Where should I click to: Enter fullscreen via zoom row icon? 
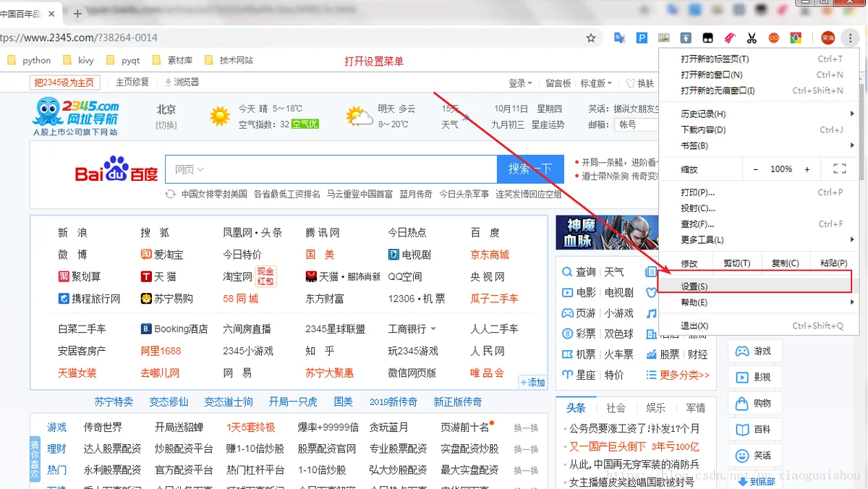click(x=840, y=169)
